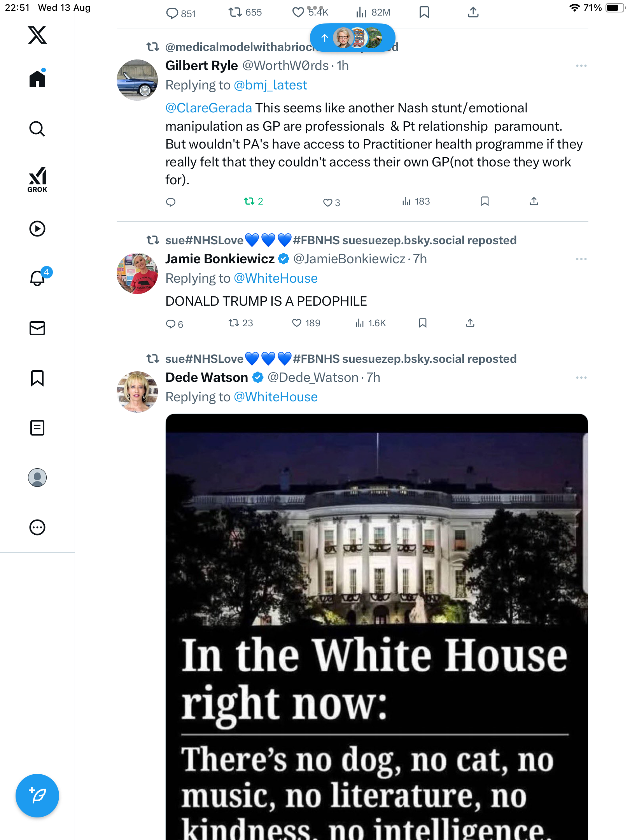The image size is (630, 840).
Task: Open more options for Gilbert Ryle's post
Action: 581,66
